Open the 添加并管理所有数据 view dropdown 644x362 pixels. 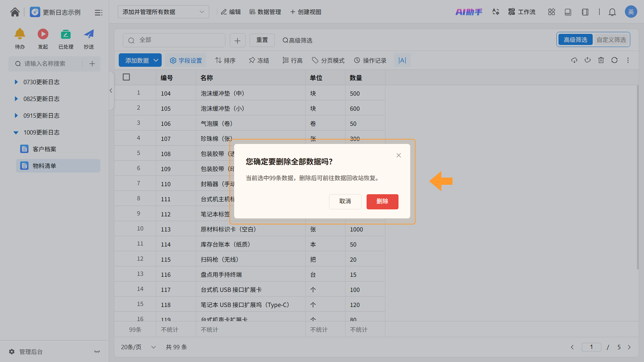[163, 12]
